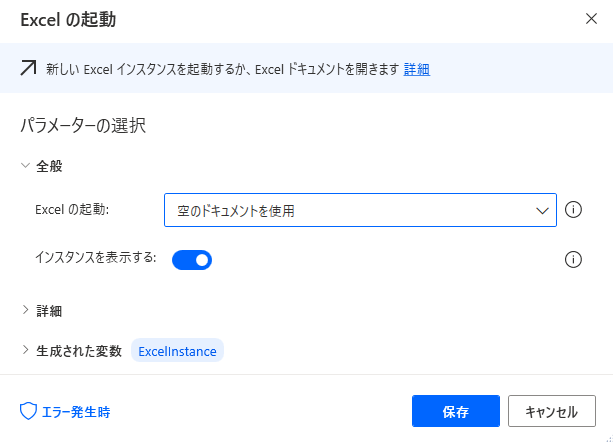Toggle the インスタンスを表示する switch
Image resolution: width=613 pixels, height=443 pixels.
(x=192, y=260)
